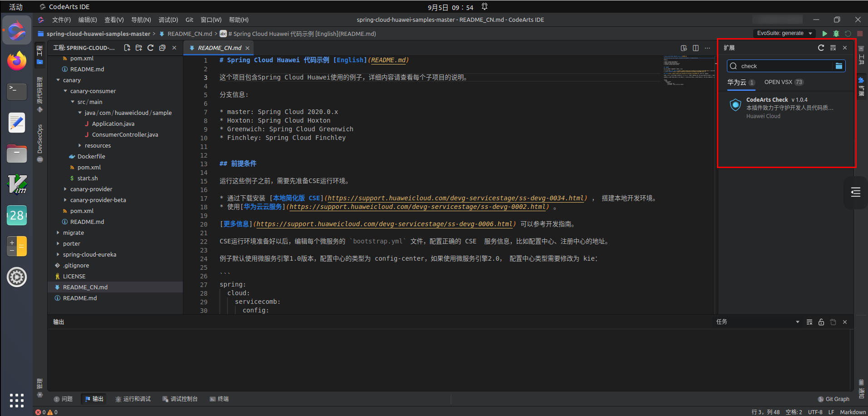Image resolution: width=868 pixels, height=416 pixels.
Task: Switch to the OPEN VSX tab
Action: pos(784,82)
